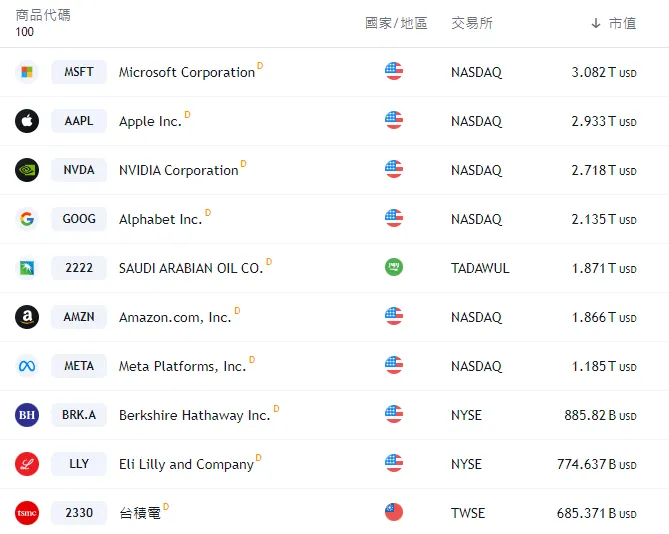
Task: Click the NVIDIA logo icon
Action: (x=27, y=170)
